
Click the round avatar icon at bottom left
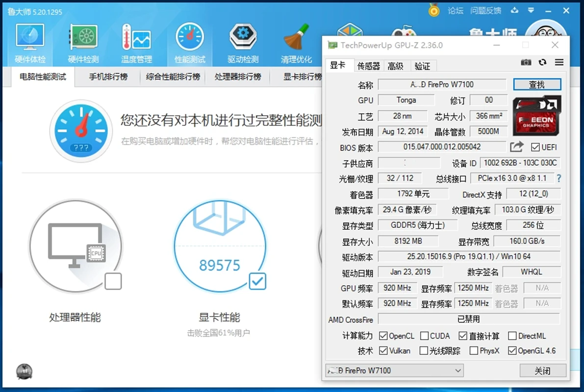[x=24, y=371]
